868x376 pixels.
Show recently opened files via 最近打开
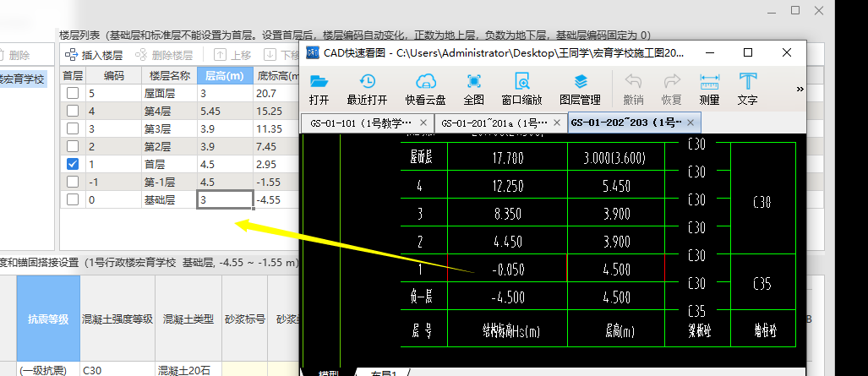(x=367, y=89)
